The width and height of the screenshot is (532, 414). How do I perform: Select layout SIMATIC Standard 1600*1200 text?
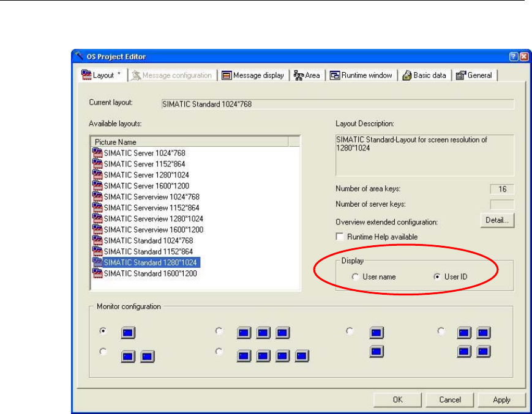pyautogui.click(x=151, y=273)
